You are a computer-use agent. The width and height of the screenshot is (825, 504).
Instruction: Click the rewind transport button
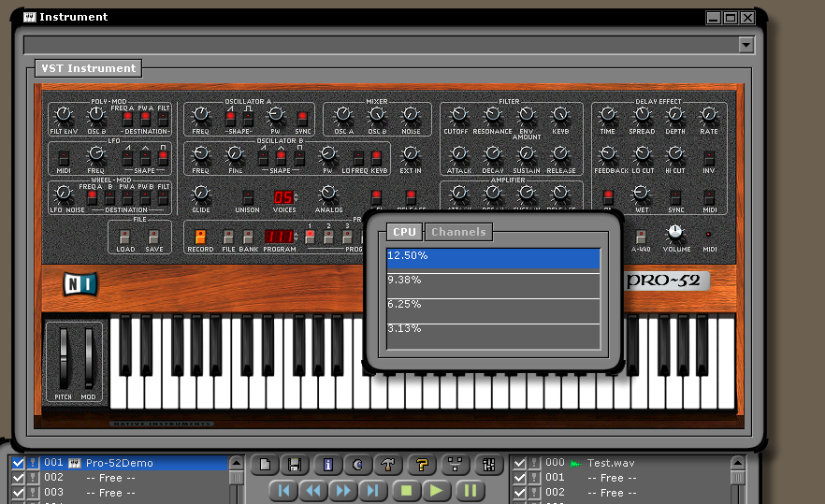(x=313, y=490)
